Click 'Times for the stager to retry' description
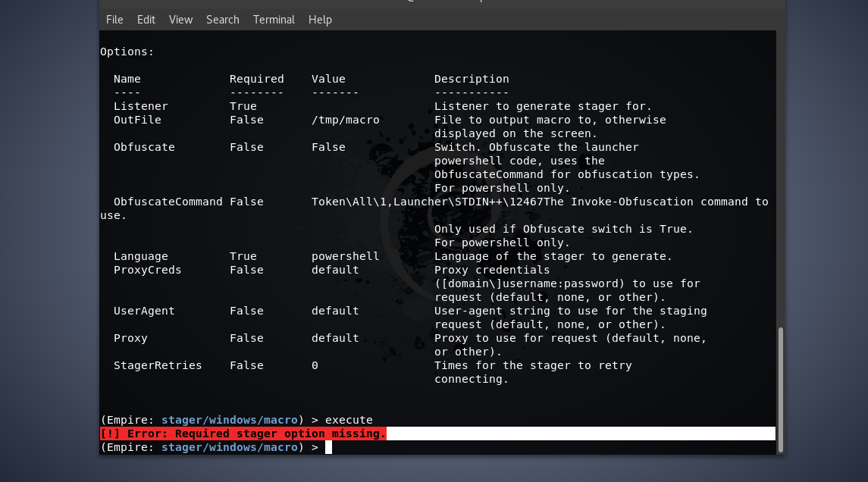This screenshot has width=868, height=482. point(533,365)
